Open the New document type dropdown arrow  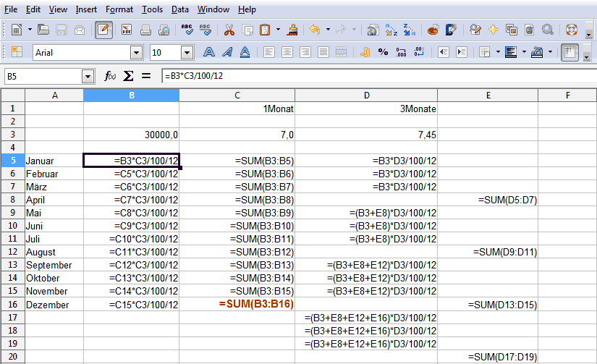pos(30,30)
